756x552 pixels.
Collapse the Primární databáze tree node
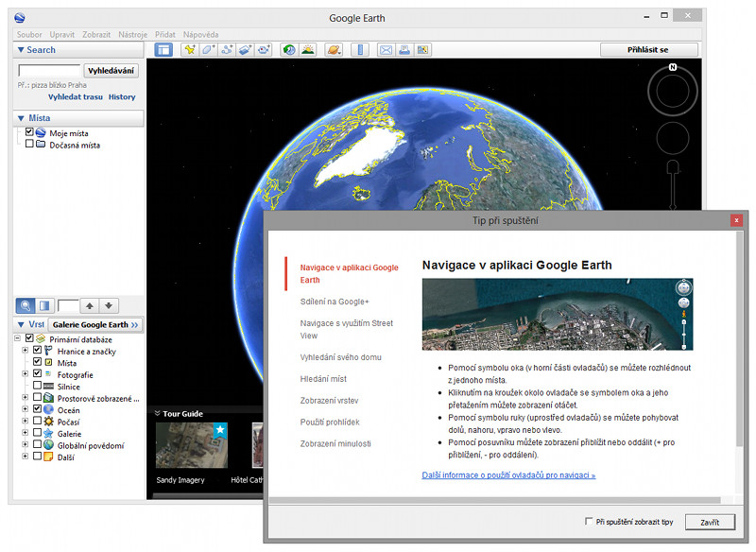pyautogui.click(x=17, y=338)
